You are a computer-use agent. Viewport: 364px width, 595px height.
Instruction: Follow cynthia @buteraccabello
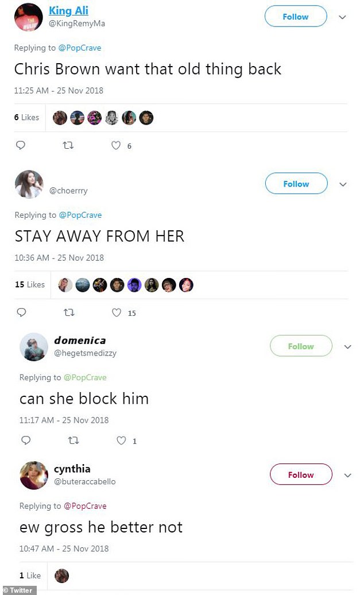(x=301, y=474)
